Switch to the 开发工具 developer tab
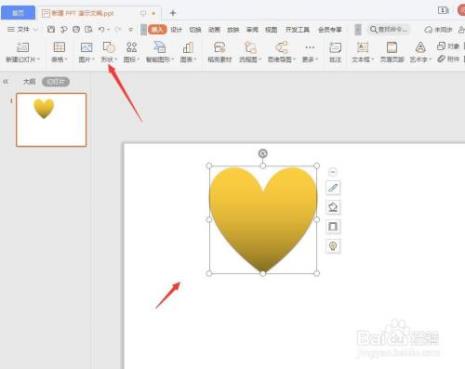Screen dimensions: 465x369 [297, 30]
